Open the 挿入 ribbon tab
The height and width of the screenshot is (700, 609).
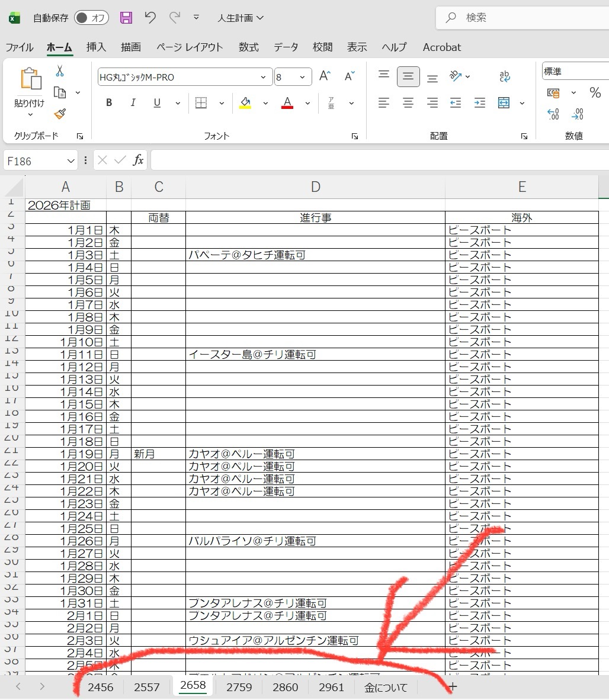(96, 47)
